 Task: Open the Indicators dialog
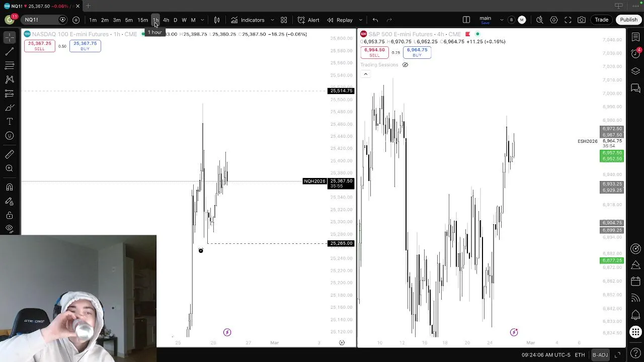(x=248, y=20)
